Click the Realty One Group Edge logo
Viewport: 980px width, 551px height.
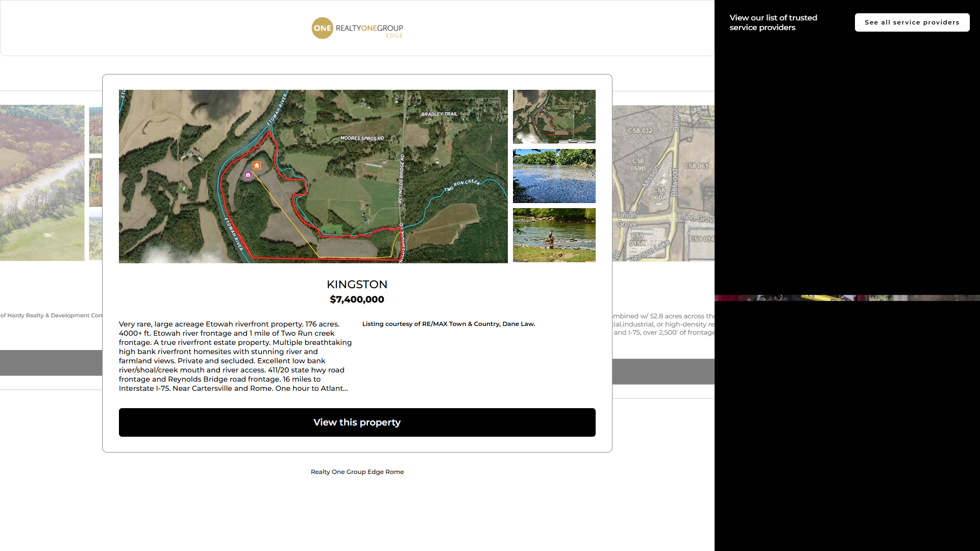pyautogui.click(x=357, y=29)
